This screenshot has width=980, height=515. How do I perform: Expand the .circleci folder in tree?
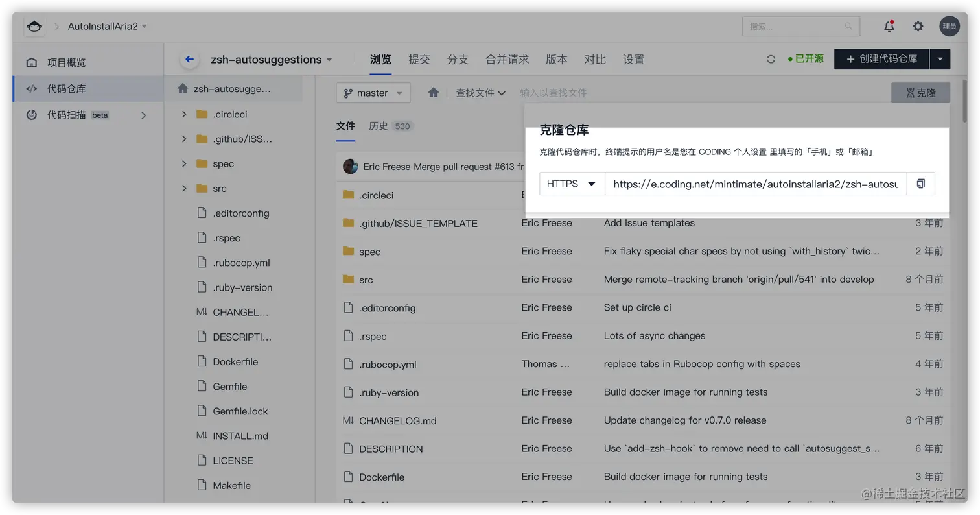click(x=185, y=114)
